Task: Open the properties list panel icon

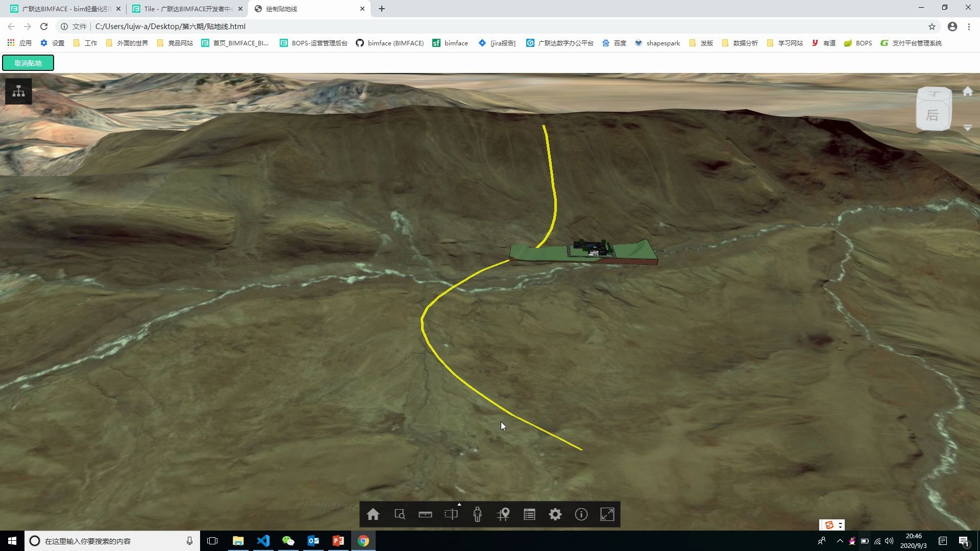Action: (x=529, y=514)
